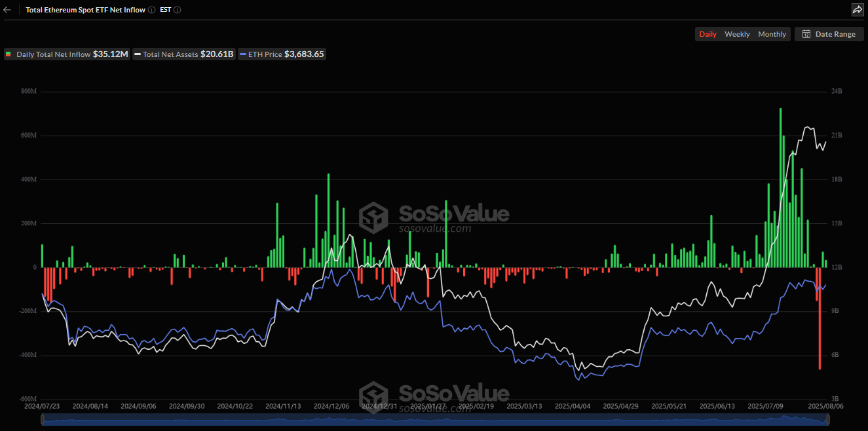Click the Daily view button
This screenshot has width=868, height=431.
pos(708,33)
